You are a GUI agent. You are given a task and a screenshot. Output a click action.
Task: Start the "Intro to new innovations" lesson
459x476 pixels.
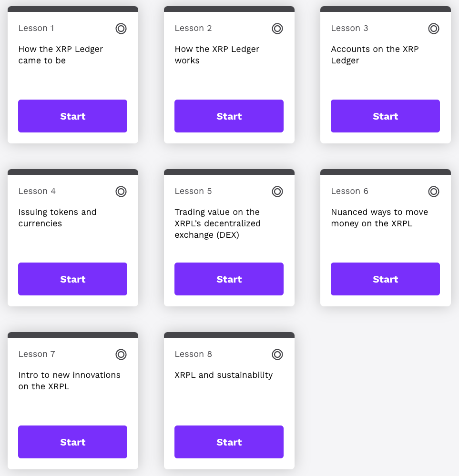click(72, 442)
